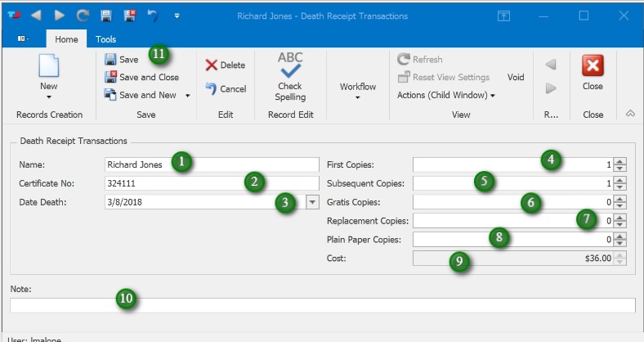
Task: Switch to the Tools tab
Action: [x=106, y=39]
